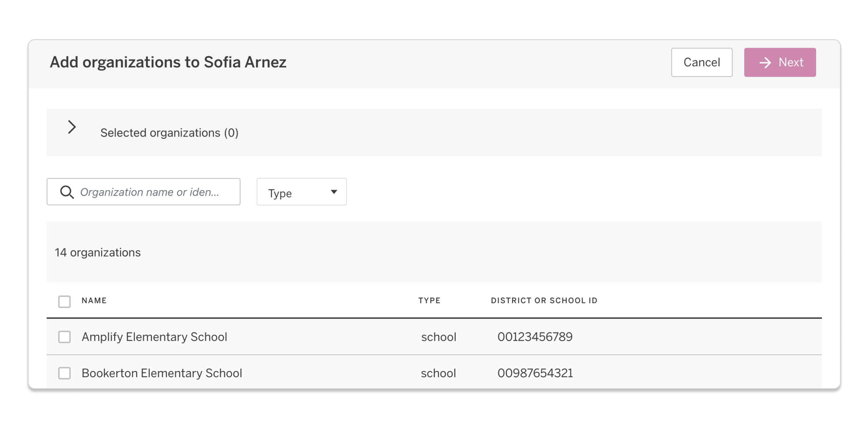The width and height of the screenshot is (868, 429).
Task: Click the organization search input field
Action: 149,192
